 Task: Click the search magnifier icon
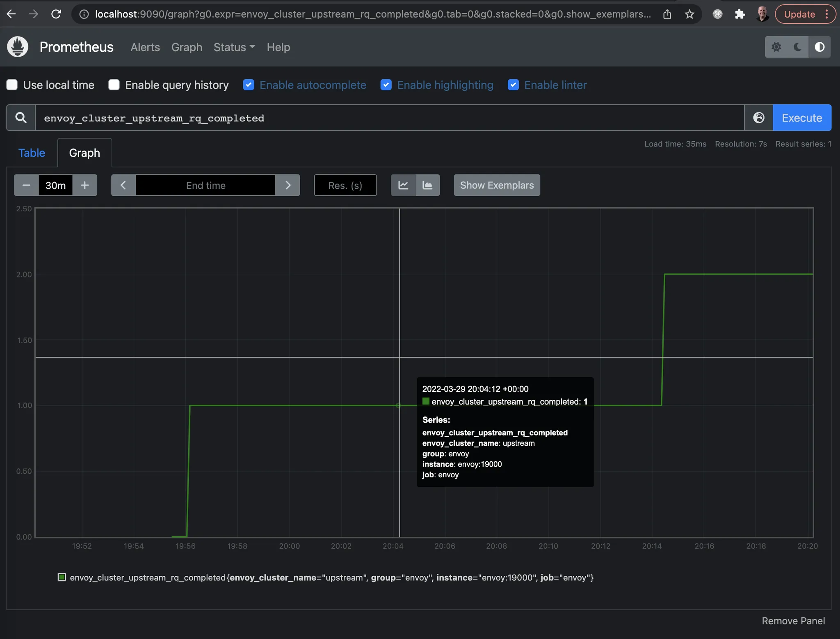click(x=21, y=118)
